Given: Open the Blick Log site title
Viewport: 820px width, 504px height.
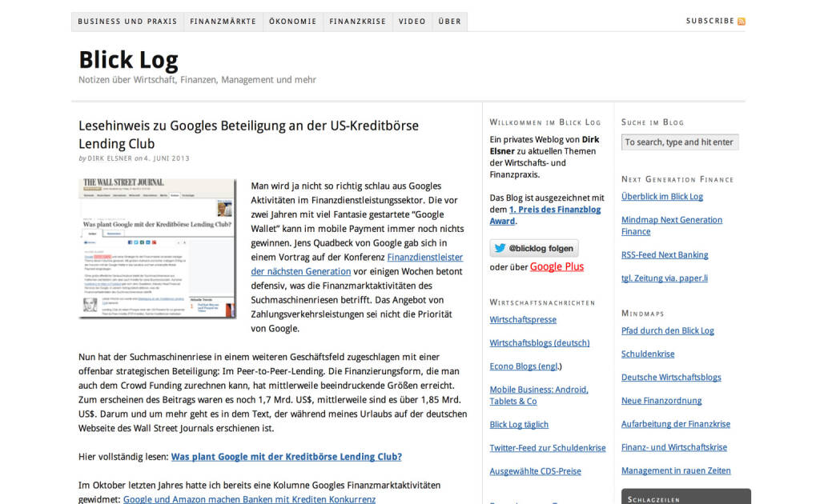Looking at the screenshot, I should pos(128,60).
